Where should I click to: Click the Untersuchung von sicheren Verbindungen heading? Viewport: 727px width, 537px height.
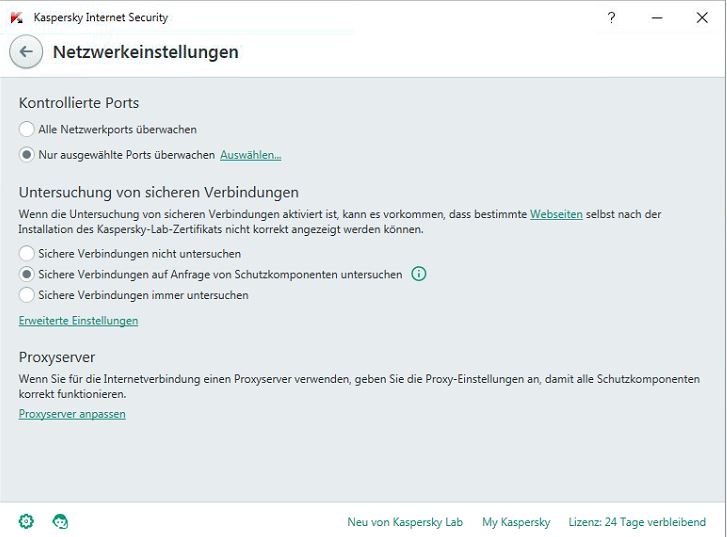point(159,192)
